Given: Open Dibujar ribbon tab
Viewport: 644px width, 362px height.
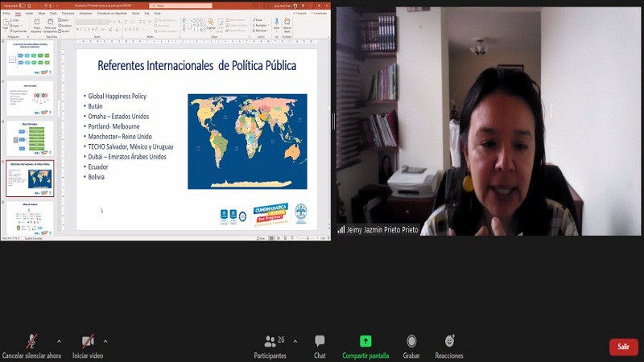Looking at the screenshot, I should point(42,13).
